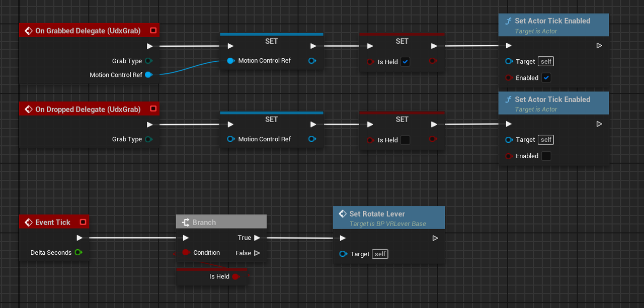This screenshot has height=308, width=644.
Task: Check Is Held in the On Dropped row SET node
Action: coord(405,140)
